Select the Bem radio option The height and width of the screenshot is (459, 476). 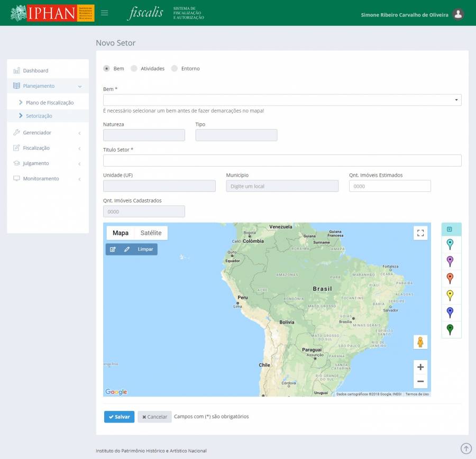[x=107, y=68]
